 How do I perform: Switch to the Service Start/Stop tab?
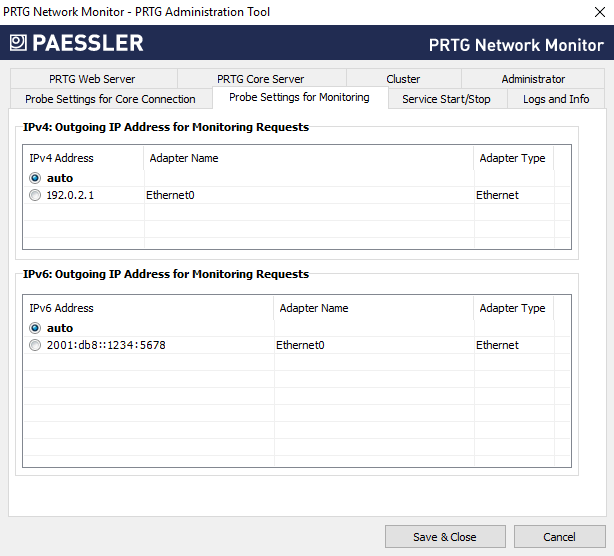point(446,99)
